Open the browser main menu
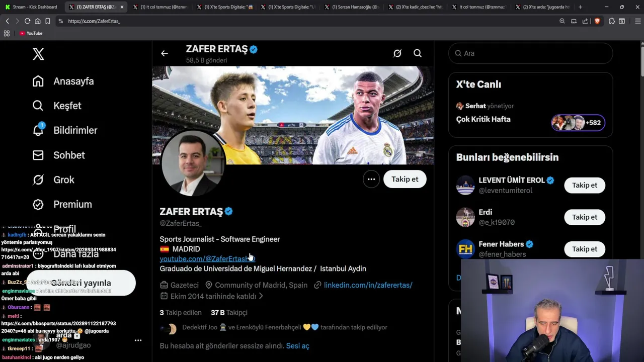This screenshot has width=644, height=362. pyautogui.click(x=637, y=21)
